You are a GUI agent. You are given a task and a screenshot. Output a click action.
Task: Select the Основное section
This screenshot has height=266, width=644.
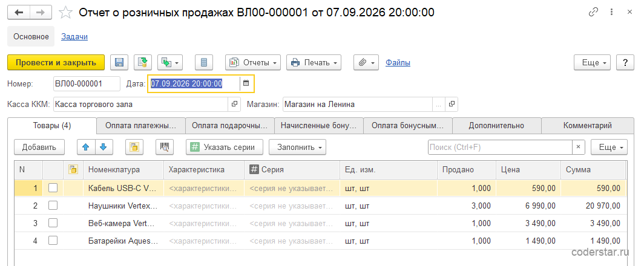click(x=31, y=36)
